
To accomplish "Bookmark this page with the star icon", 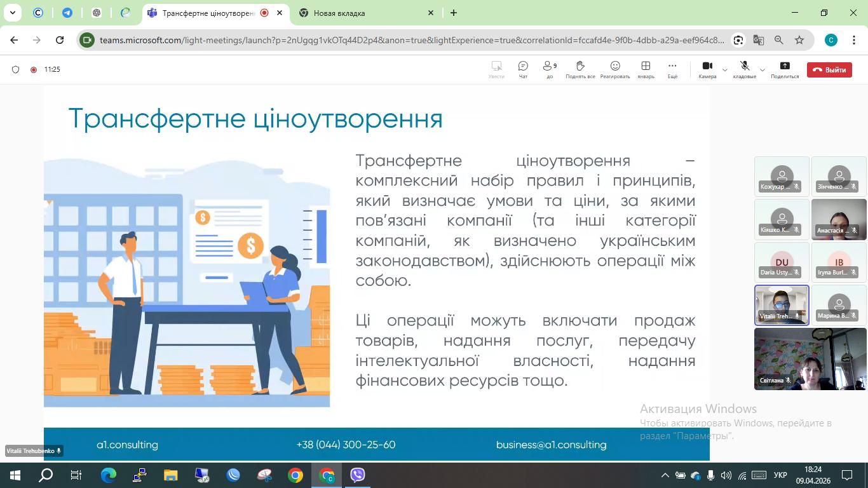I will pos(799,40).
